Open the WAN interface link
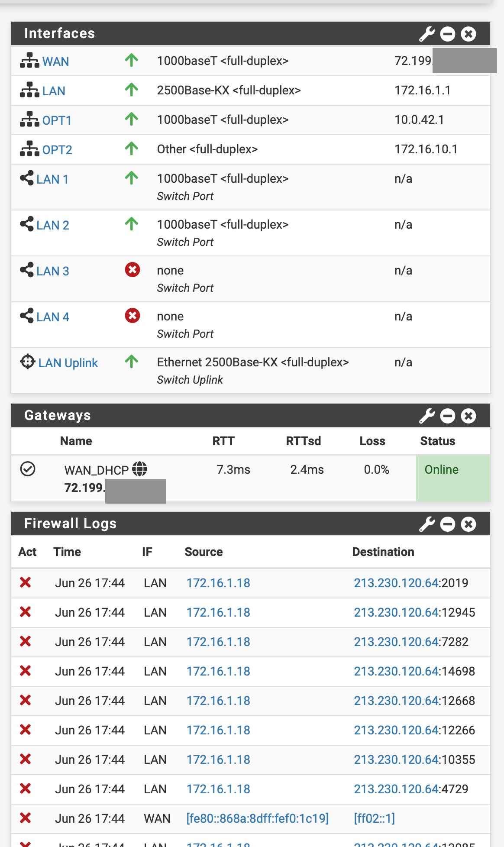The image size is (504, 847). (55, 61)
